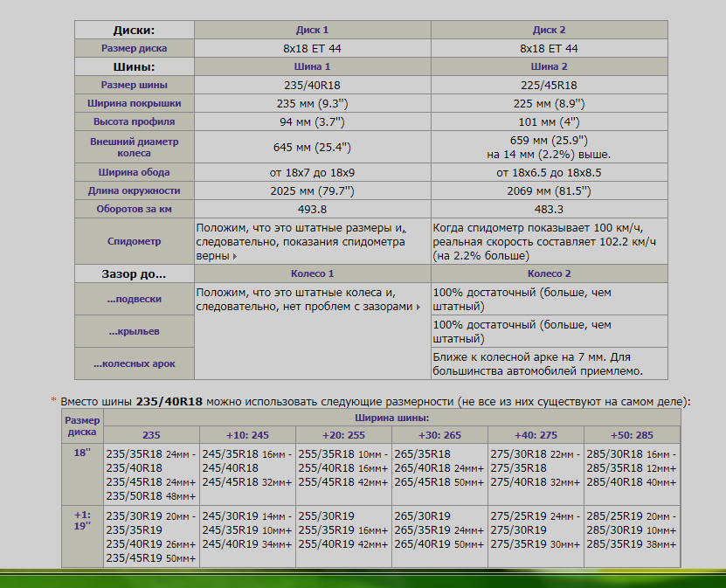Select the "+10: 245" width column header

coord(247,435)
